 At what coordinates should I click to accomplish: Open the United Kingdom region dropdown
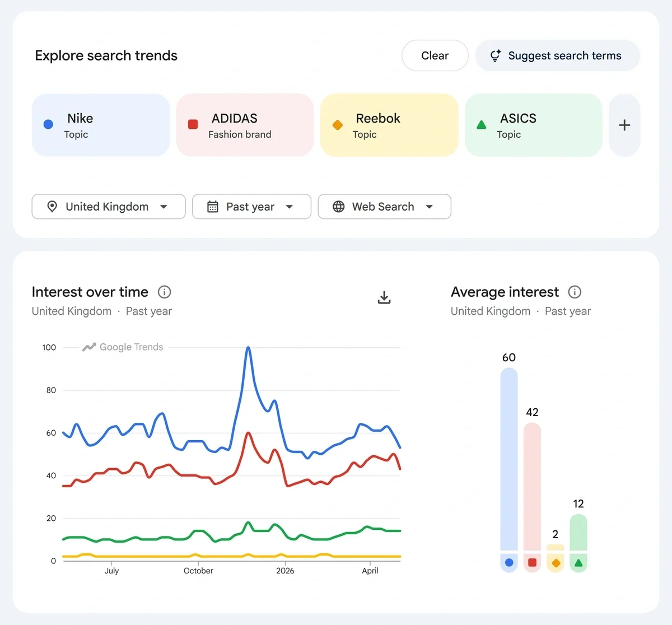click(109, 207)
